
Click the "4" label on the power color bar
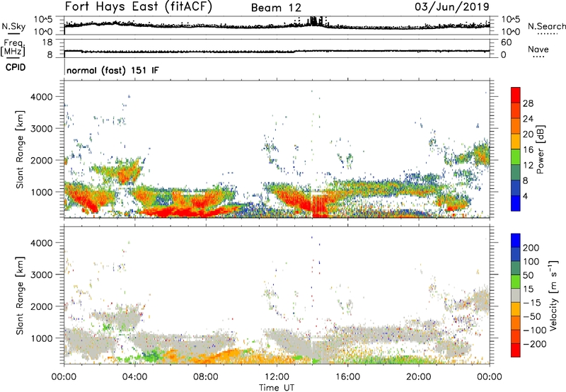click(x=526, y=196)
